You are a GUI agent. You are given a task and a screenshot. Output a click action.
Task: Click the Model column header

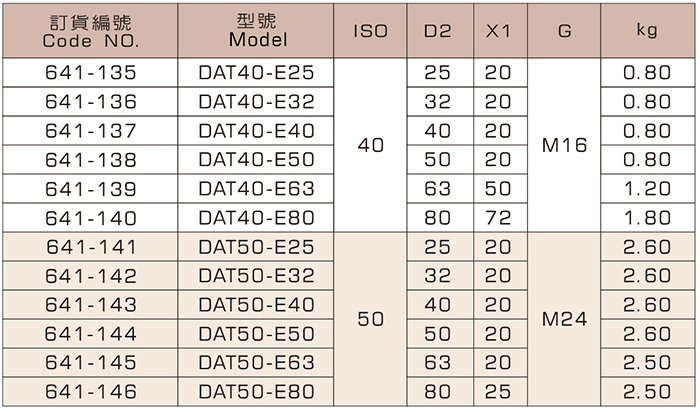coord(256,31)
